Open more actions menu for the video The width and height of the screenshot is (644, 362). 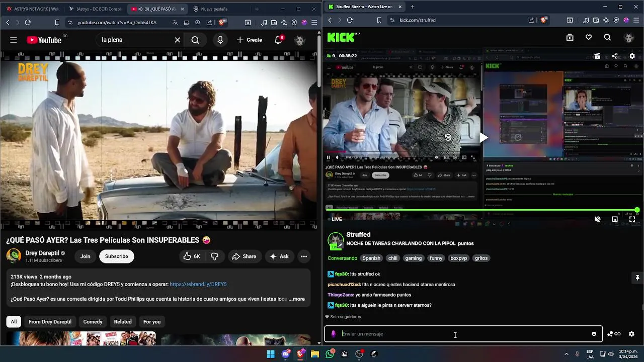click(304, 256)
